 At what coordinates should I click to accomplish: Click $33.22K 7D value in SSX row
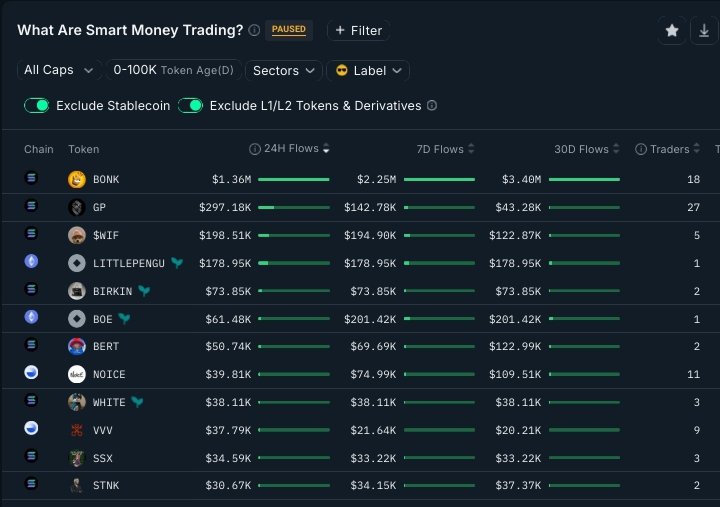coord(373,458)
